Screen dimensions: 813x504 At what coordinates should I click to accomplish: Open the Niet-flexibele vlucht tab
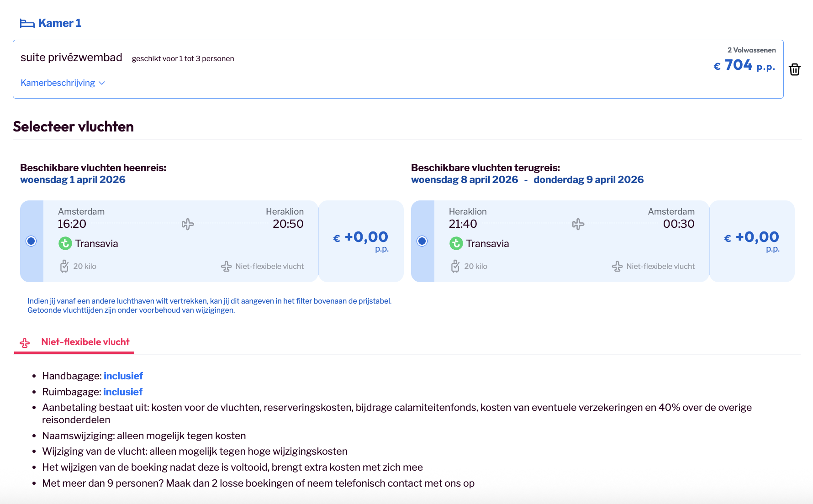(85, 342)
